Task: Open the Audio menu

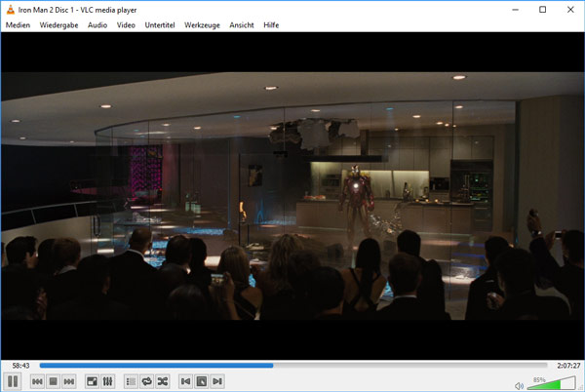Action: (x=97, y=25)
